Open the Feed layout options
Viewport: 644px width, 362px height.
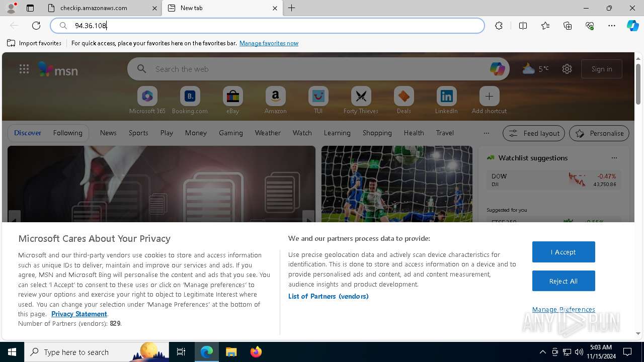pos(534,133)
